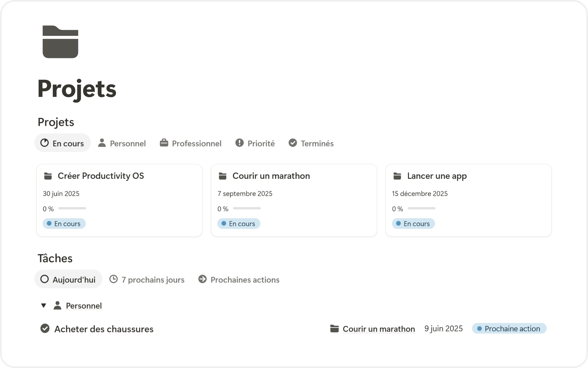This screenshot has width=588, height=368.
Task: Click the briefcase icon of Professionnel tab
Action: tap(164, 143)
